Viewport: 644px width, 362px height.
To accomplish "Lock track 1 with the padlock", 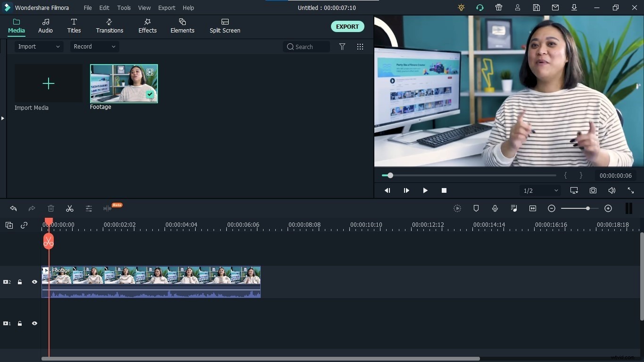I will pos(20,323).
